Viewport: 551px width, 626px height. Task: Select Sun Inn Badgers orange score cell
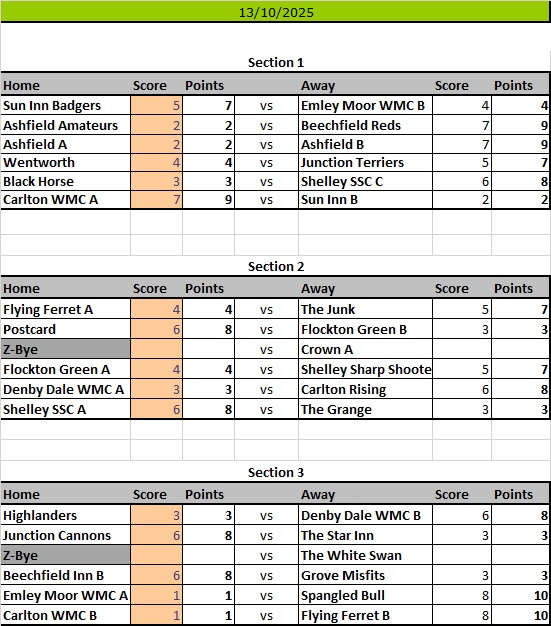click(x=157, y=105)
